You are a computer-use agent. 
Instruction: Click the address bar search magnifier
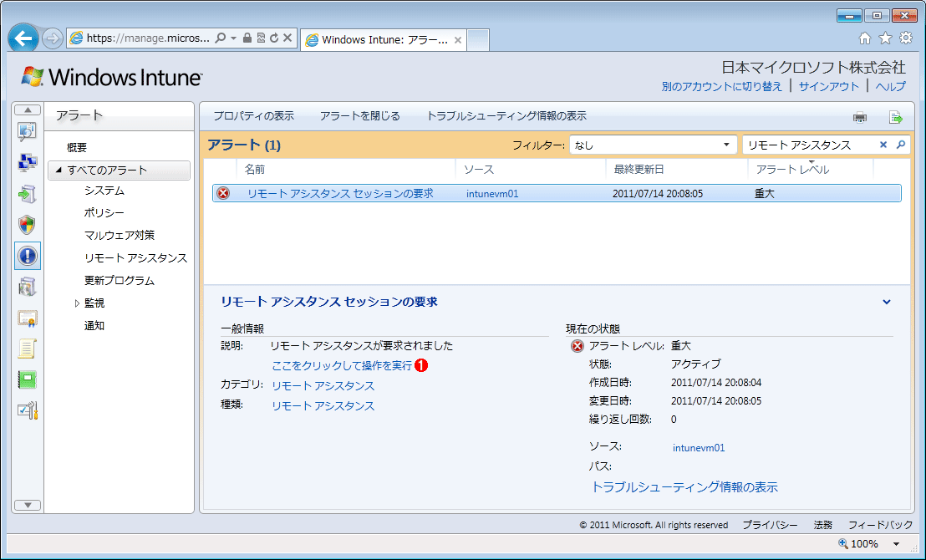[221, 38]
